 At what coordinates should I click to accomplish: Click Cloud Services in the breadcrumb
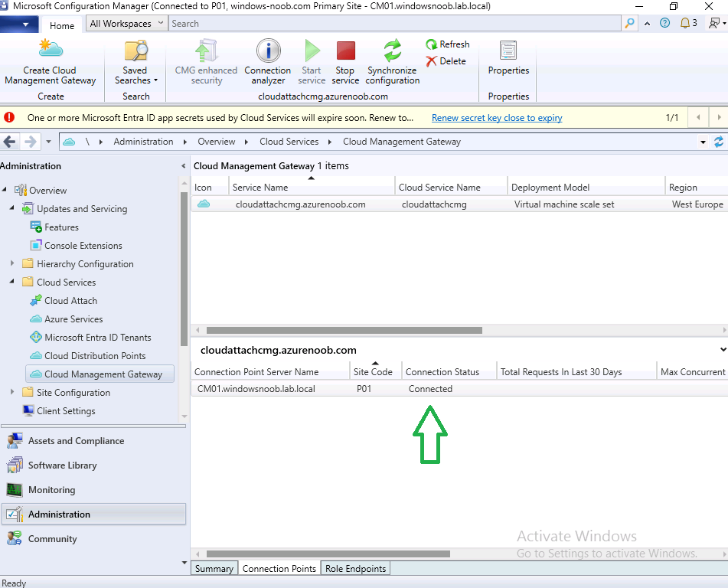click(x=289, y=142)
